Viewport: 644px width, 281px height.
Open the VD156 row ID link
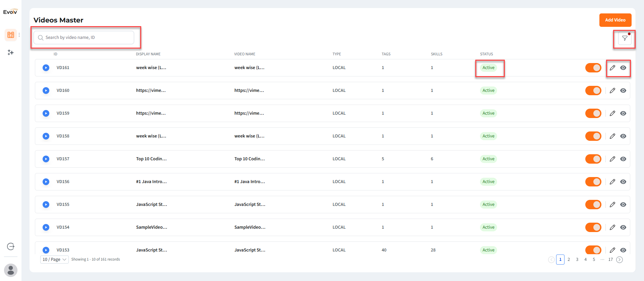pyautogui.click(x=63, y=182)
